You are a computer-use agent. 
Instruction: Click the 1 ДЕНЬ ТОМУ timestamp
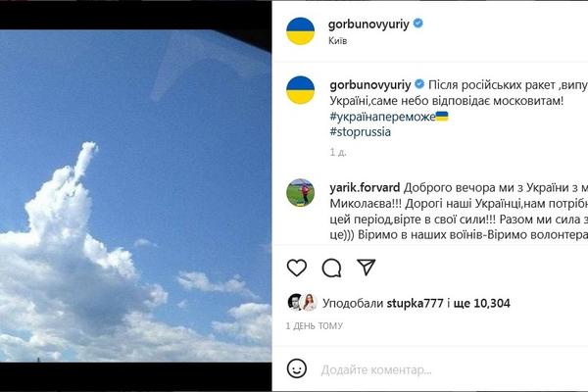(x=315, y=326)
